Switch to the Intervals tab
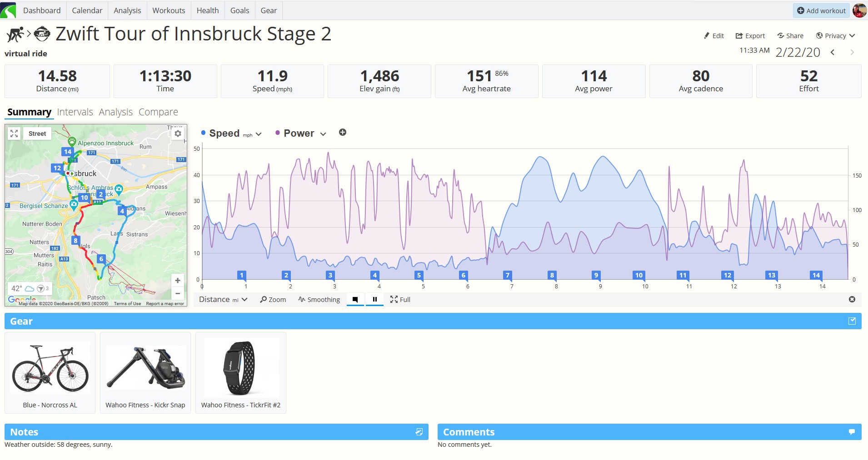The height and width of the screenshot is (460, 868). click(75, 112)
